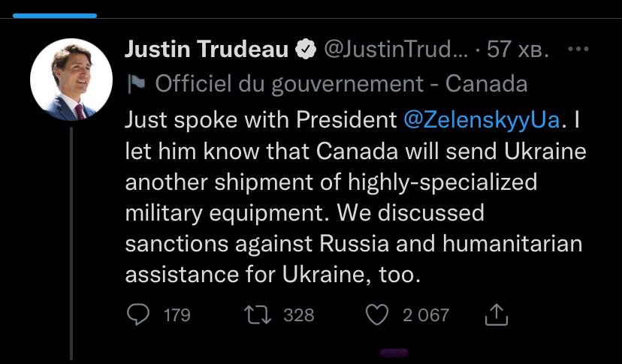Open the tweet by clicking its body text
Screen dimensions: 622x364
[x=355, y=197]
